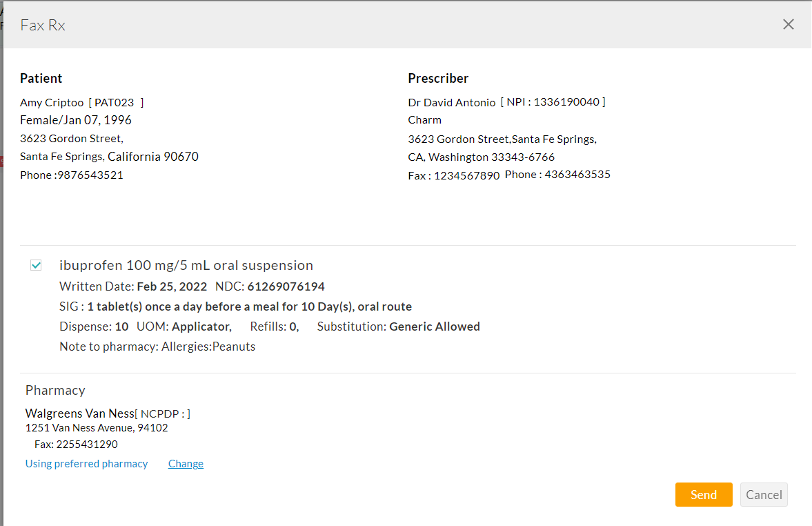Click the Fax Rx dialog title
The image size is (812, 526).
point(43,25)
